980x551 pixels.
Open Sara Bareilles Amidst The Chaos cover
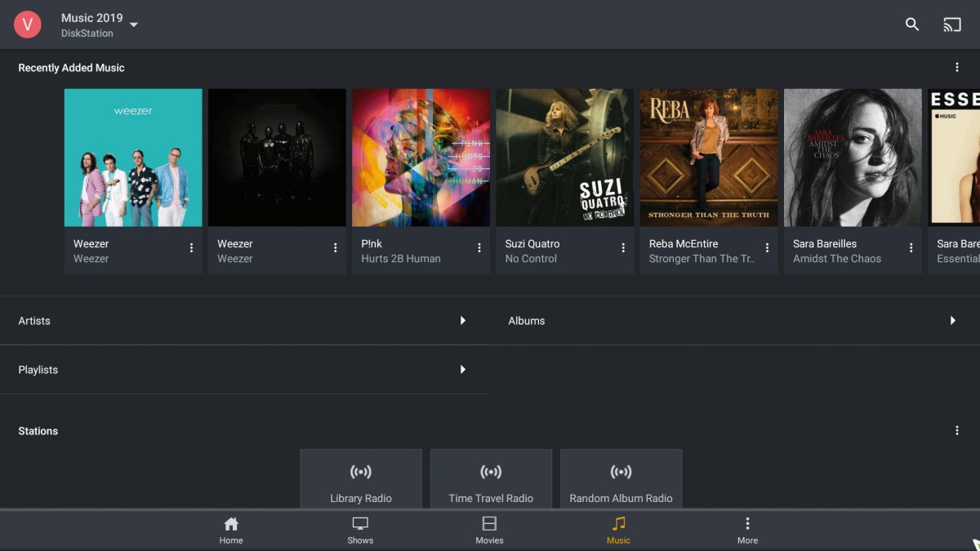pyautogui.click(x=853, y=158)
